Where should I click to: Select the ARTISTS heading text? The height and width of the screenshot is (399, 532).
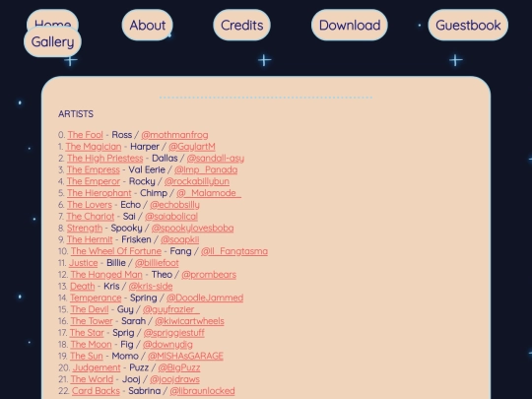pyautogui.click(x=76, y=113)
